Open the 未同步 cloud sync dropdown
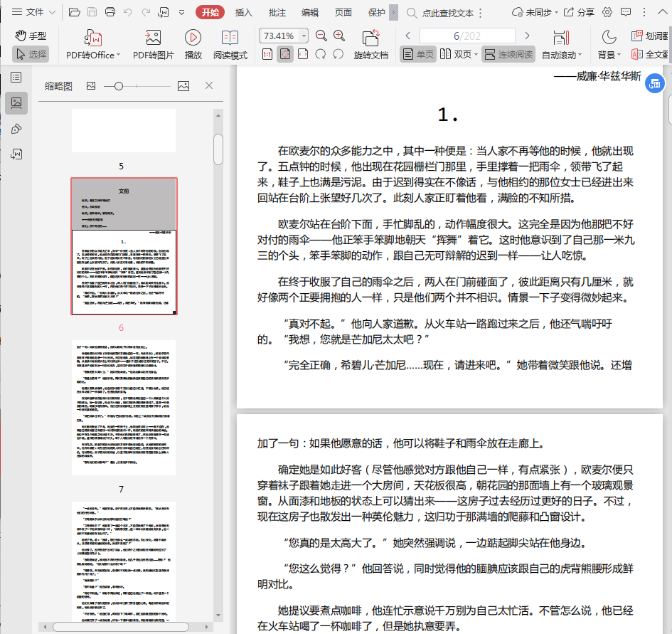This screenshot has width=672, height=634. click(x=535, y=12)
